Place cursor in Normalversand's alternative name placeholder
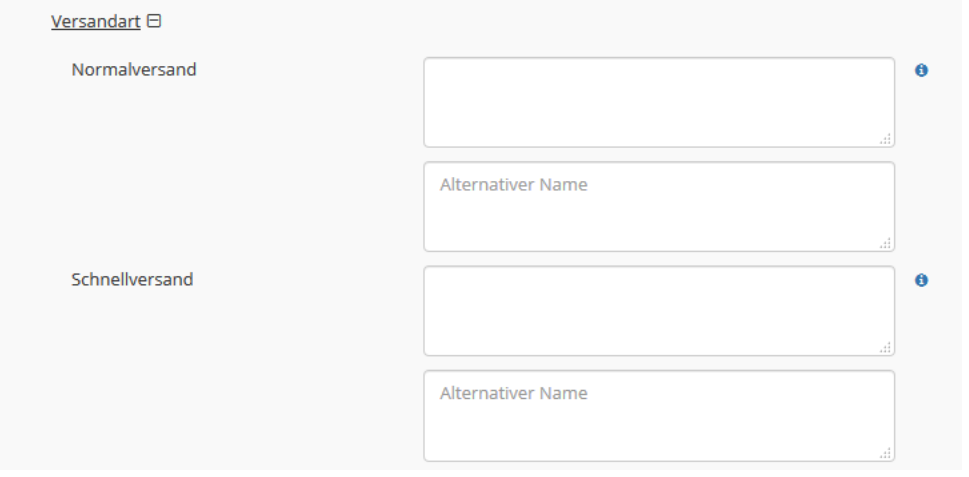The width and height of the screenshot is (969, 477). coord(514,185)
